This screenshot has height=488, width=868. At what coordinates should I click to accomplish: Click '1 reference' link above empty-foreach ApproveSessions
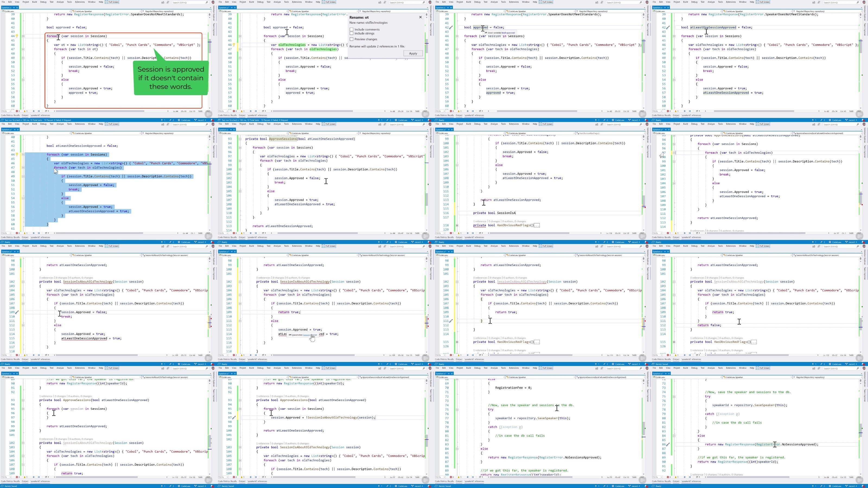pyautogui.click(x=46, y=396)
